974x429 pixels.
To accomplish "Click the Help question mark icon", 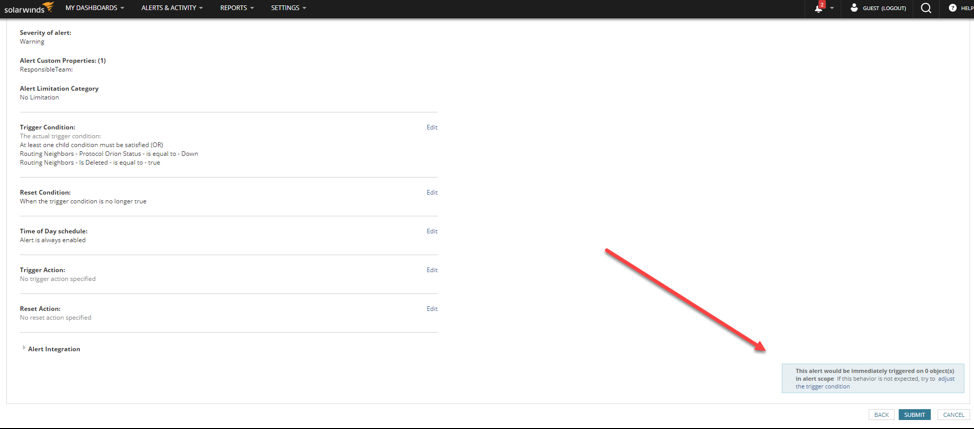I will tap(952, 8).
